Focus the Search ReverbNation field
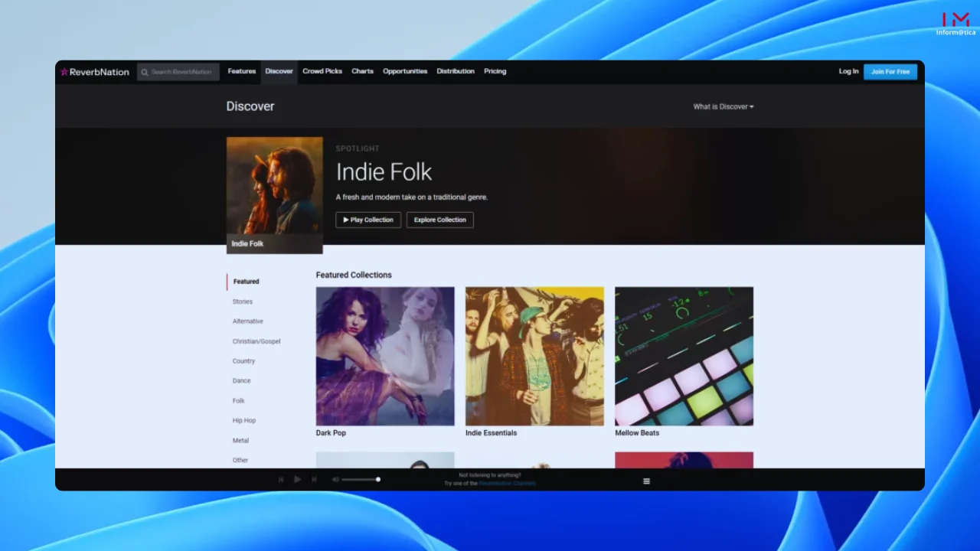 178,72
